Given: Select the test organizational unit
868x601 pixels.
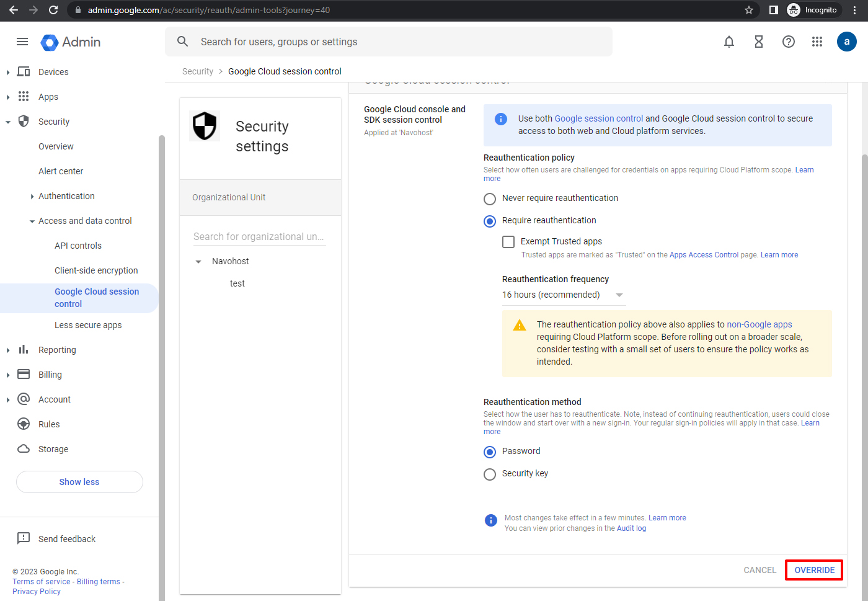Looking at the screenshot, I should point(237,283).
